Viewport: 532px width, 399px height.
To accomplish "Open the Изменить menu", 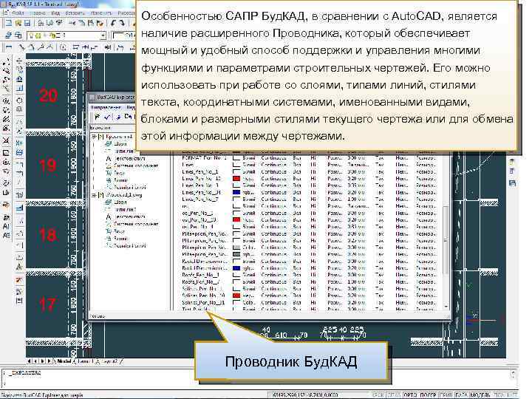I will tap(100, 13).
